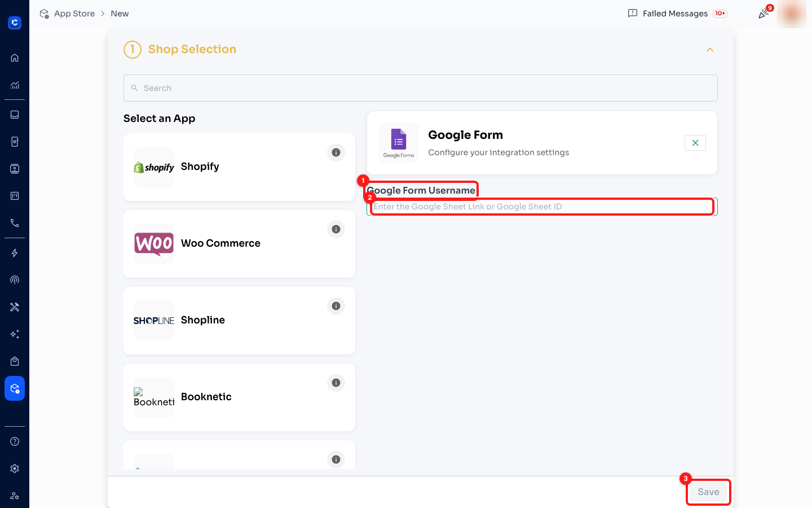Open the help question mark icon
Image resolution: width=812 pixels, height=508 pixels.
(x=15, y=441)
